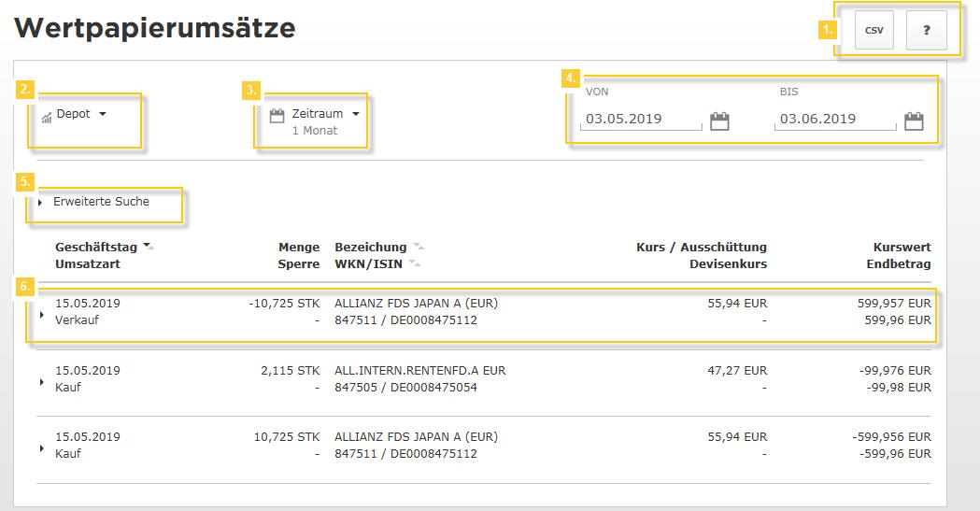Viewport: 980px width, 511px height.
Task: Select ALL.INTERN.RENTENFD.A EUR security name
Action: pyautogui.click(x=419, y=371)
